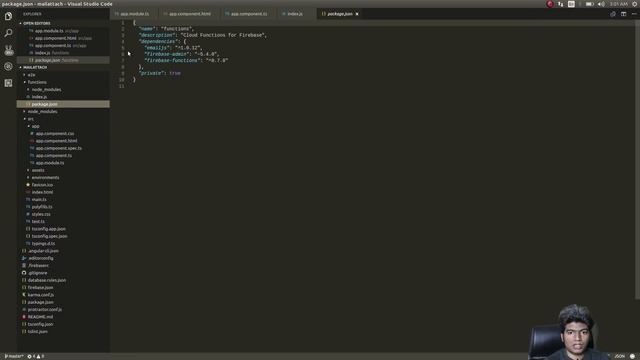The width and height of the screenshot is (640, 360).
Task: Close the package.json editor tab
Action: coord(357,14)
